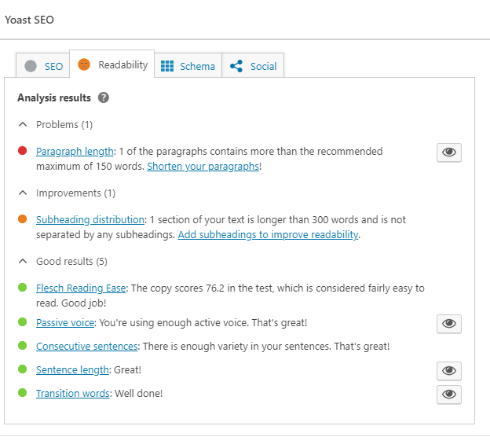This screenshot has height=448, width=490.
Task: Click the Schema grid icon
Action: click(x=167, y=66)
